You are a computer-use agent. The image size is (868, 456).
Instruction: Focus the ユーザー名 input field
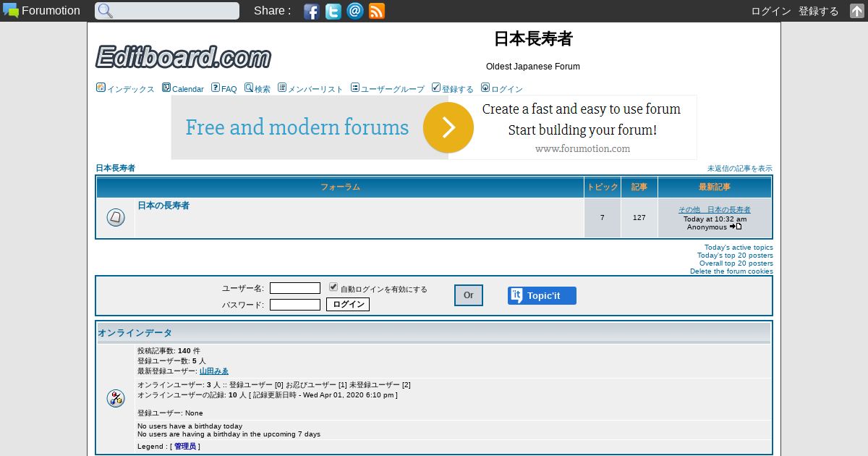[x=295, y=288]
